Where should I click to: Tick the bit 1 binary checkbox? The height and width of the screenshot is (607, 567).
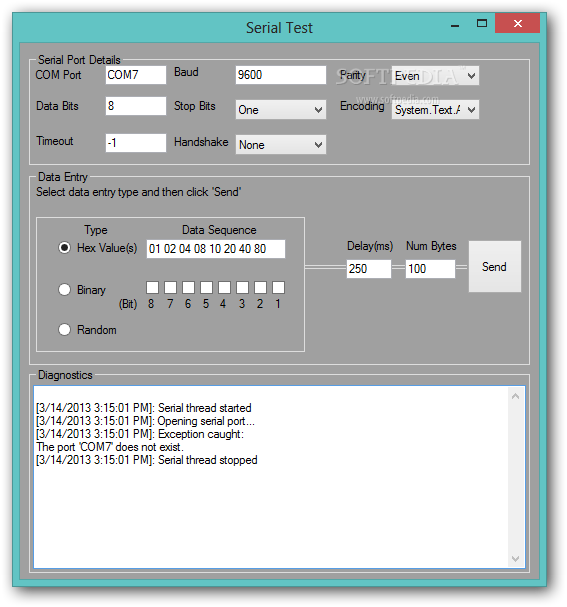(278, 288)
